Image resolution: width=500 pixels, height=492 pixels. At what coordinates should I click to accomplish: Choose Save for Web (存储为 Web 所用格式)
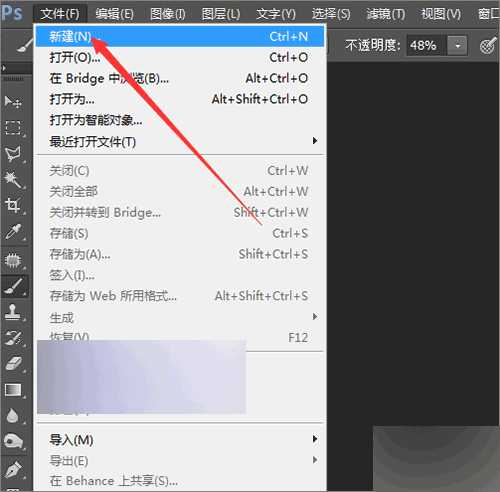pos(181,296)
